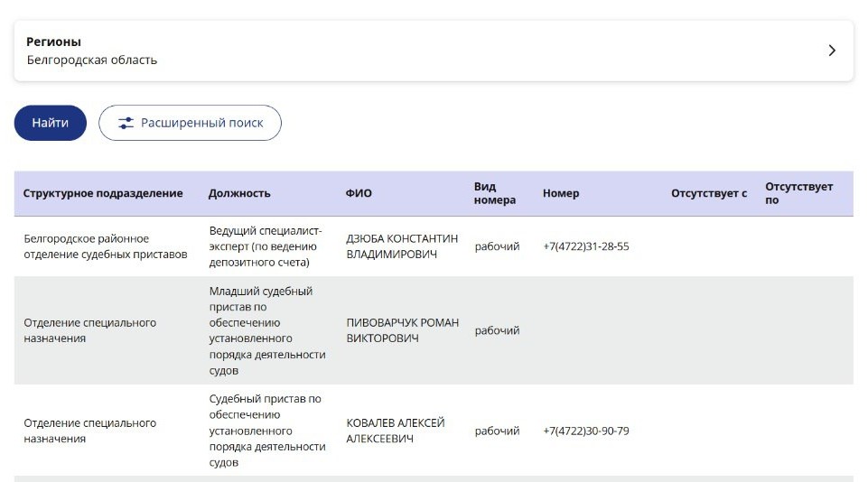868x482 pixels.
Task: Click phone number +7(4722)30-90-79
Action: pos(585,431)
